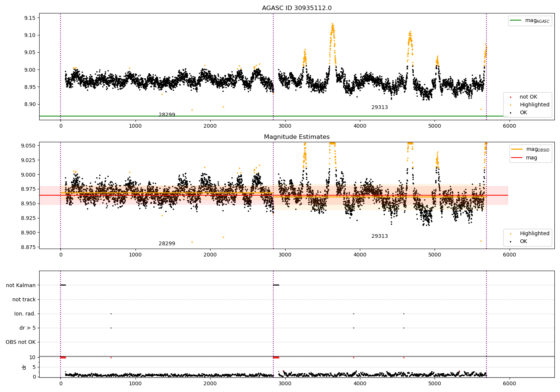Click OBSID label 29313 in the Magnitude Estimates plot
Screen dimensions: 560x392
point(380,236)
